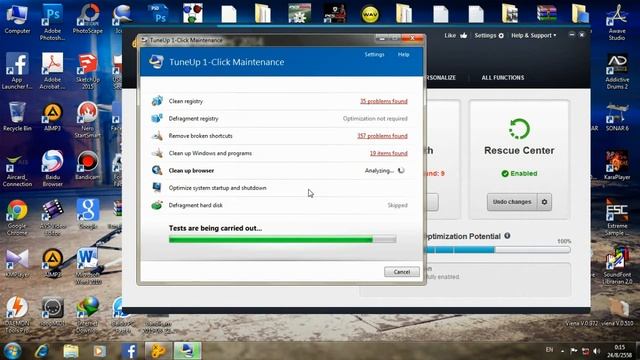Click the Optimize system startup and shutdown icon
Viewport: 640px width, 360px height.
157,188
